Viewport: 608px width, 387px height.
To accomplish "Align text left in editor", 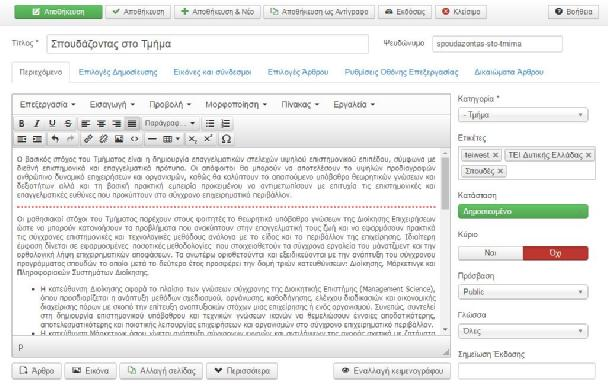I will pos(85,123).
